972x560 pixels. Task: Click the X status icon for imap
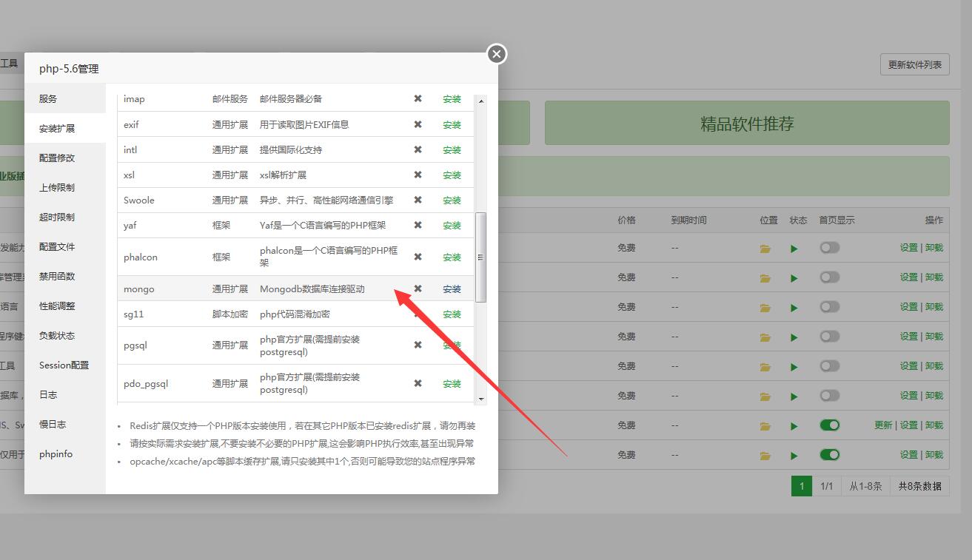[x=418, y=99]
